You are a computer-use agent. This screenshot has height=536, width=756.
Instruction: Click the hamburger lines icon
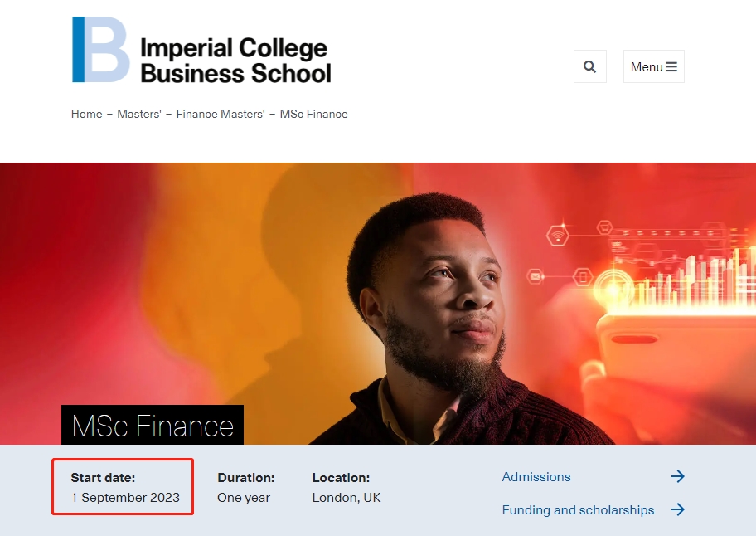[671, 66]
